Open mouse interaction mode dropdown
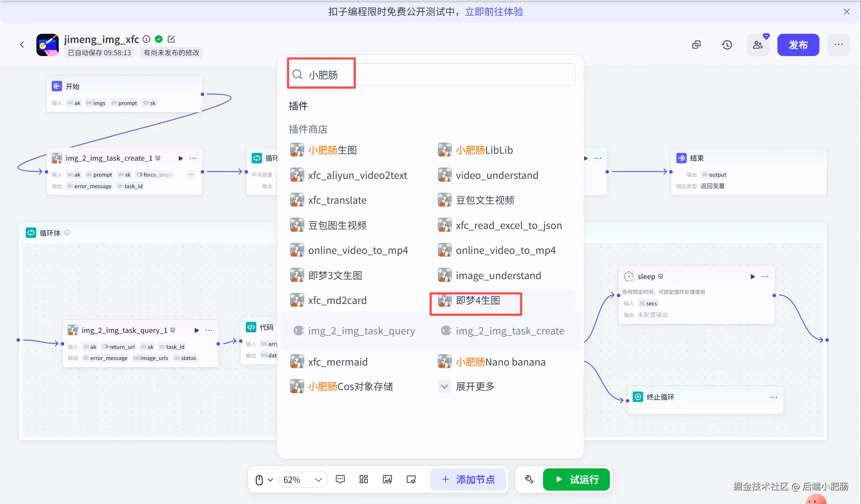 [x=264, y=480]
